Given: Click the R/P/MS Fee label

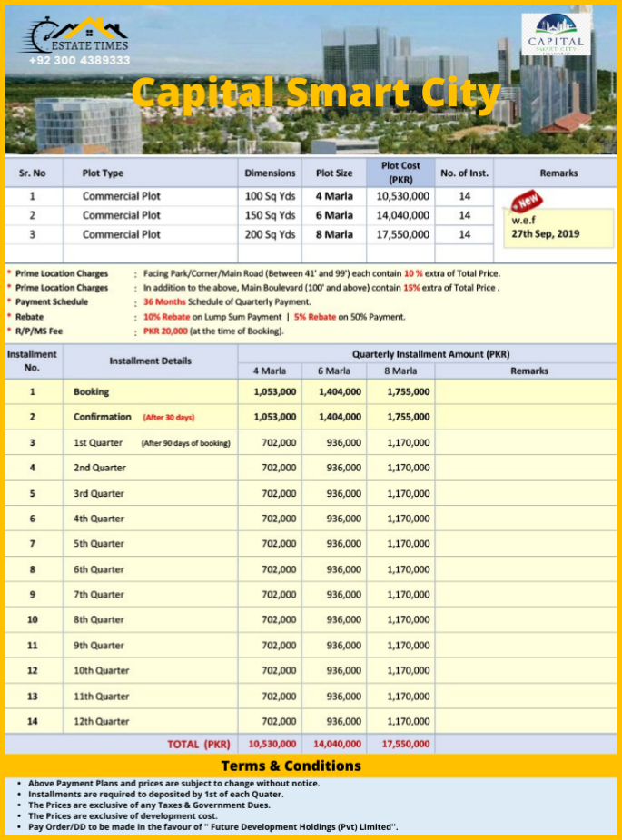Looking at the screenshot, I should tap(39, 331).
